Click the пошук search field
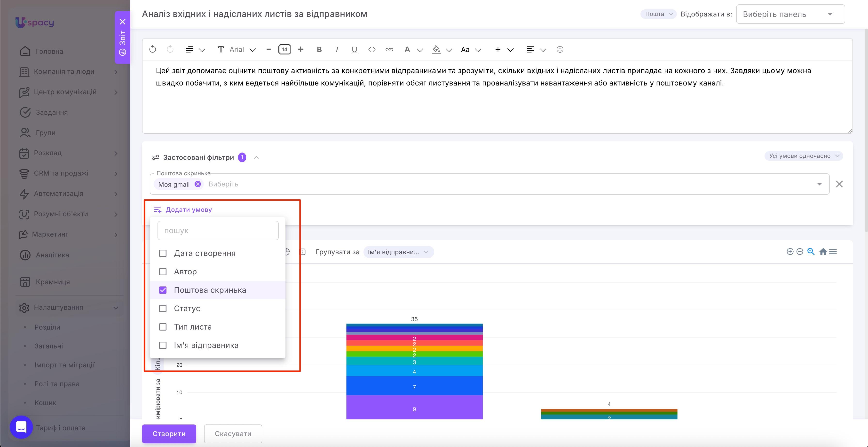The height and width of the screenshot is (447, 868). point(218,231)
